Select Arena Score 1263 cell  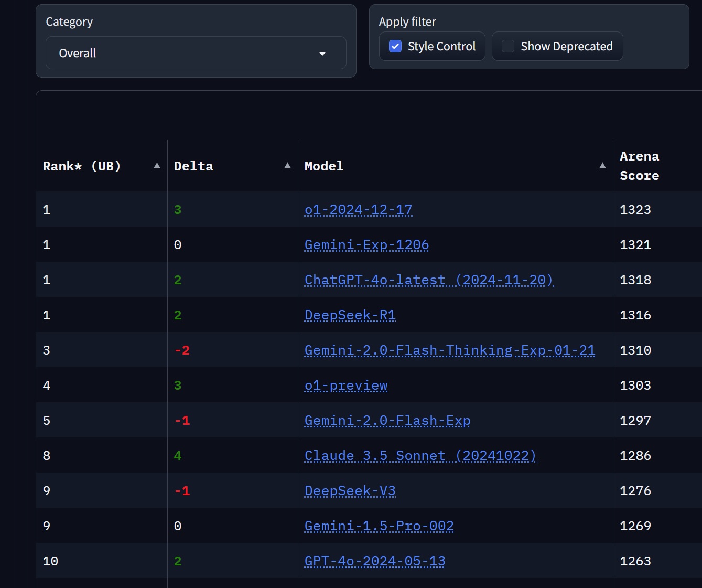click(x=635, y=561)
